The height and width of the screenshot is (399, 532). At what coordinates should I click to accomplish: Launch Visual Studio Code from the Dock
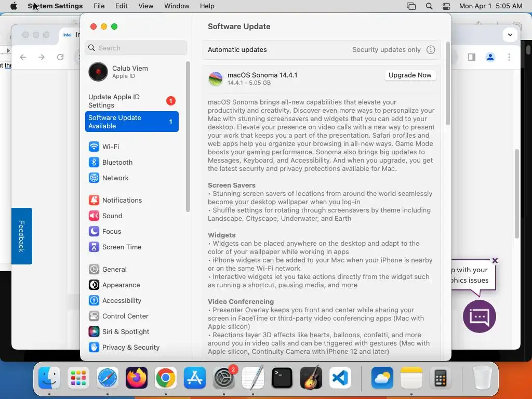340,378
